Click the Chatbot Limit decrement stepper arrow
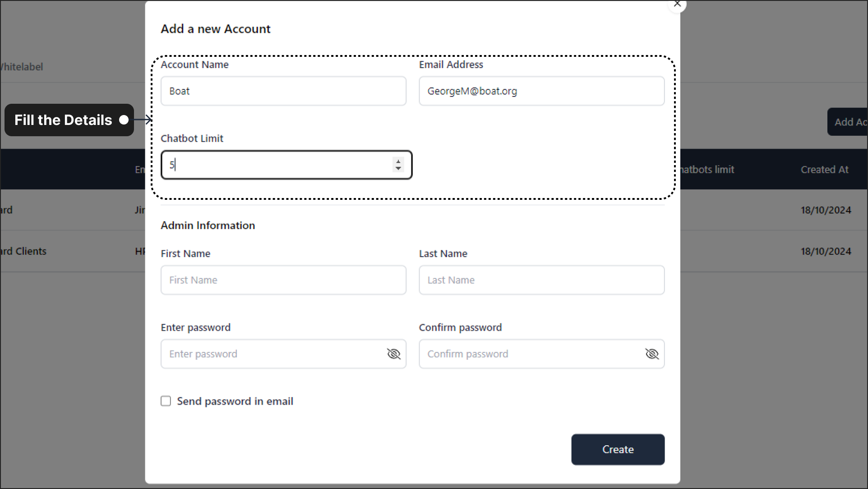 coord(398,168)
